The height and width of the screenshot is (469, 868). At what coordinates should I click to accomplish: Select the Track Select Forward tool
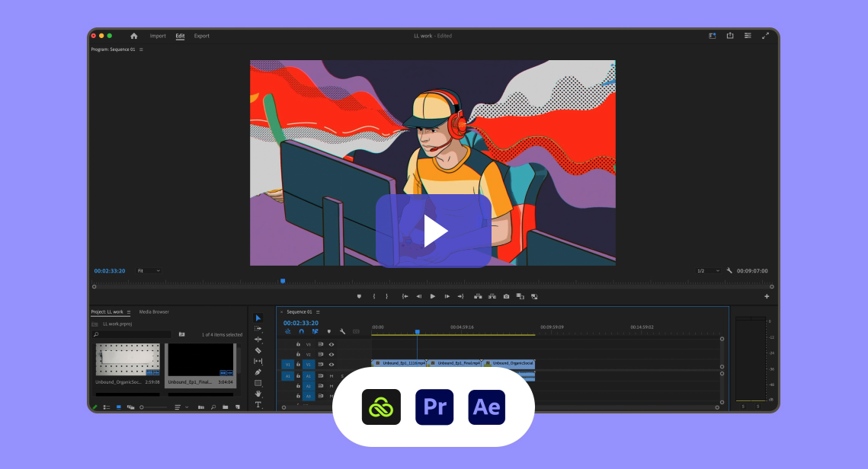pos(258,328)
